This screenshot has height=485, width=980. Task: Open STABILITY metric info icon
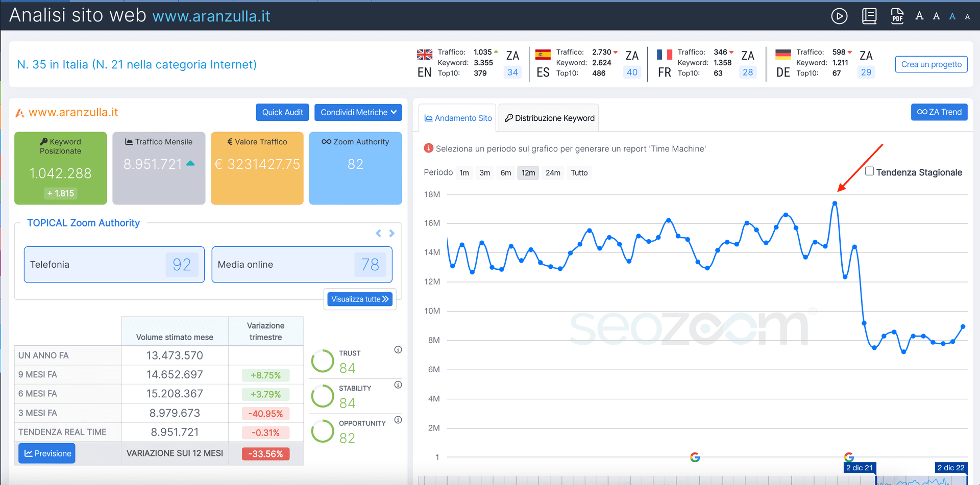[398, 385]
